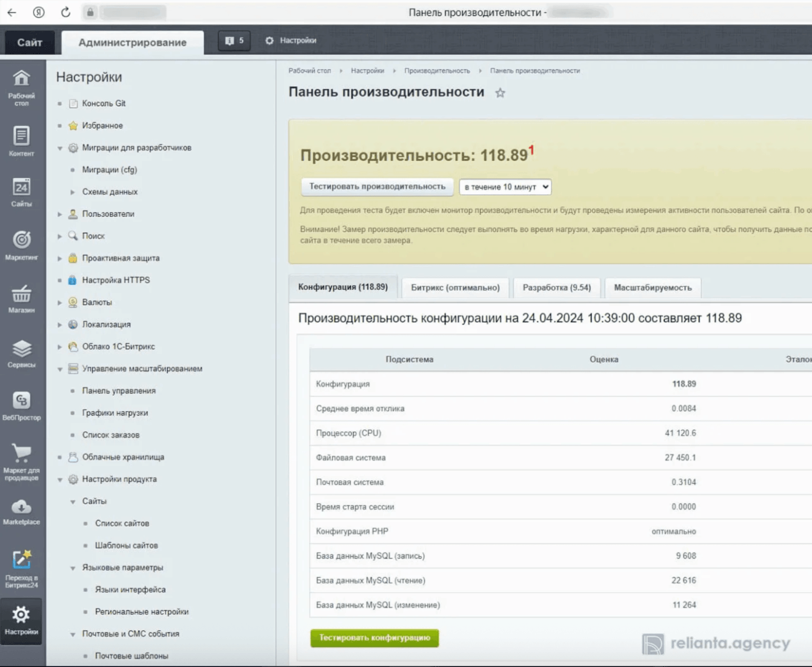Image resolution: width=812 pixels, height=667 pixels.
Task: Go to Настройки breadcrumb link
Action: click(367, 71)
